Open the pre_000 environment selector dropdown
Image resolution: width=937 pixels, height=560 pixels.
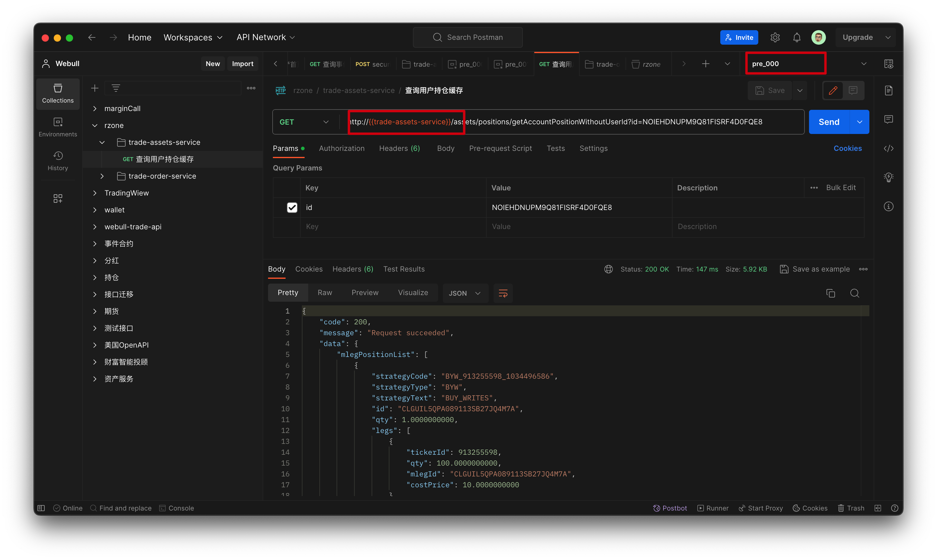(864, 64)
